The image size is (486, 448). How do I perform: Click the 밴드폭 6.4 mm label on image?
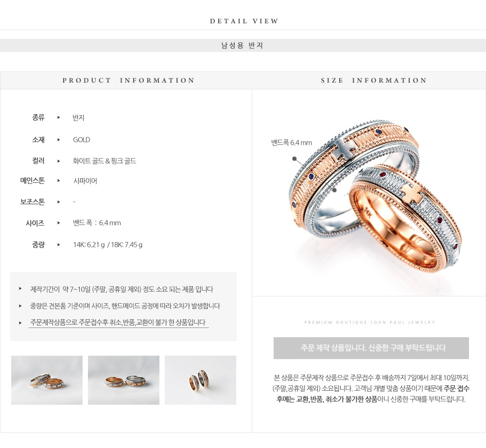coord(291,143)
